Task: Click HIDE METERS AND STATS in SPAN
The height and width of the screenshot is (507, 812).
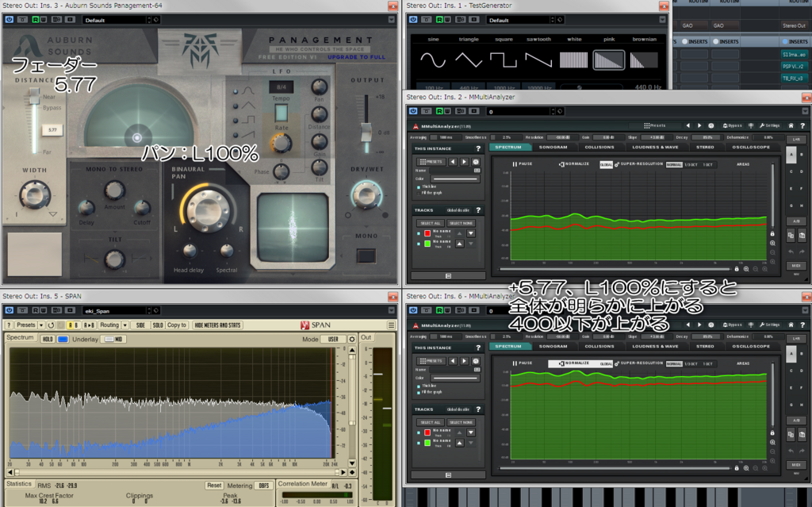Action: [x=217, y=325]
